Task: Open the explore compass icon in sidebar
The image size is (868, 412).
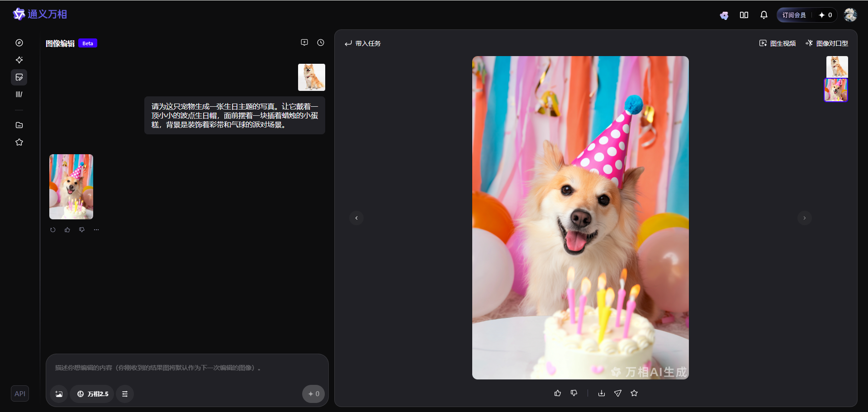Action: [x=19, y=43]
